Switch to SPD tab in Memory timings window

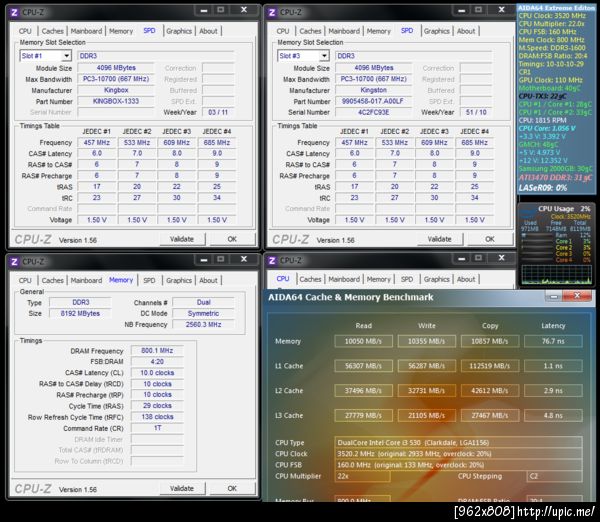149,281
